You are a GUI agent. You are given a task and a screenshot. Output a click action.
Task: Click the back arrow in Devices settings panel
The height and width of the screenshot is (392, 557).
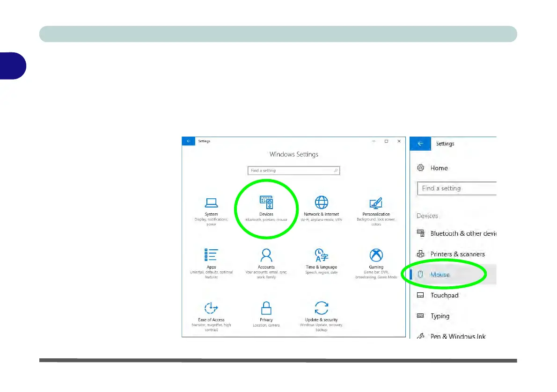click(421, 144)
